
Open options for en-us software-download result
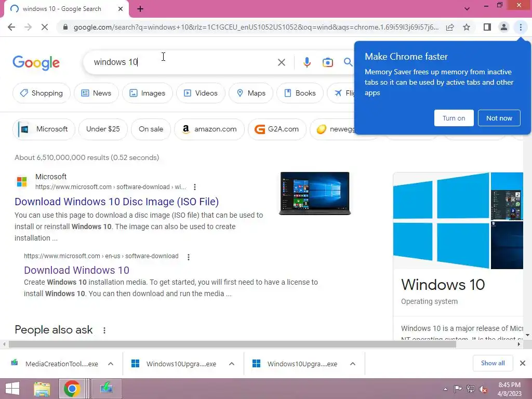click(188, 257)
